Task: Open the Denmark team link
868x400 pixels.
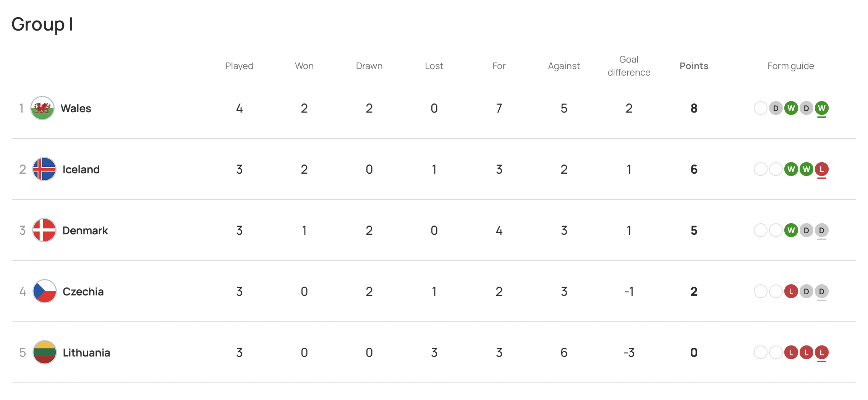Action: (x=85, y=231)
